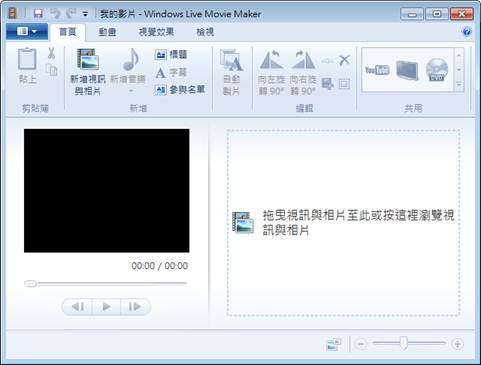Screen dimensions: 481x365
Task: Open the 檢視 tab
Action: tap(205, 32)
